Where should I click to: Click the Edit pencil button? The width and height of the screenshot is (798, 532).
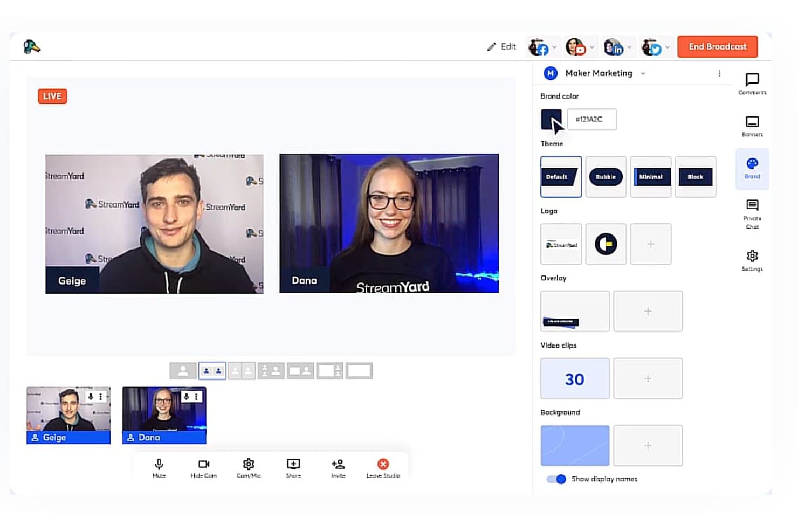(x=501, y=47)
